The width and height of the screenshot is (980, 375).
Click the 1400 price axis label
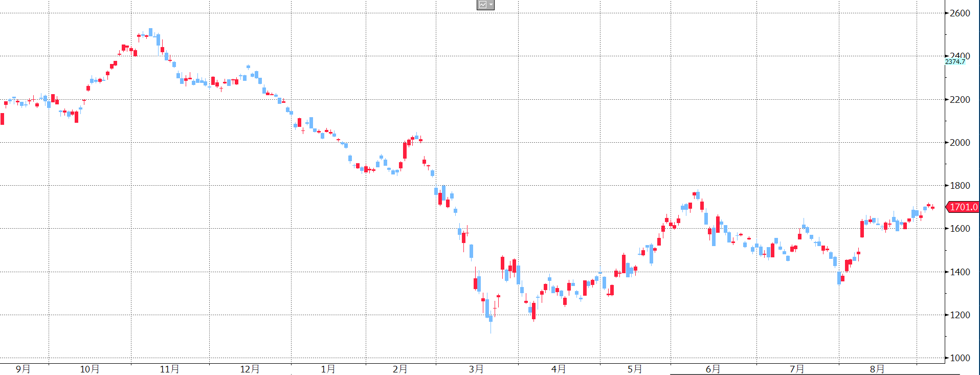(x=960, y=272)
